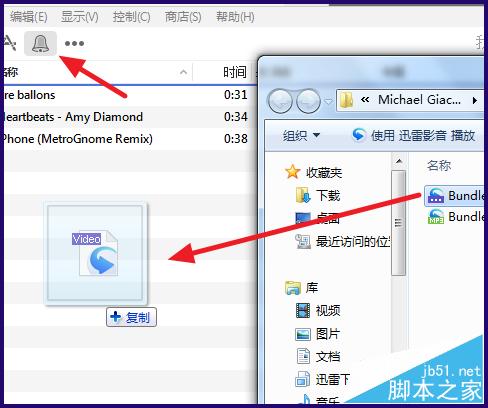Open the three-dots more menu in iTunes
Viewport: 488px width, 408px height.
pyautogui.click(x=74, y=43)
